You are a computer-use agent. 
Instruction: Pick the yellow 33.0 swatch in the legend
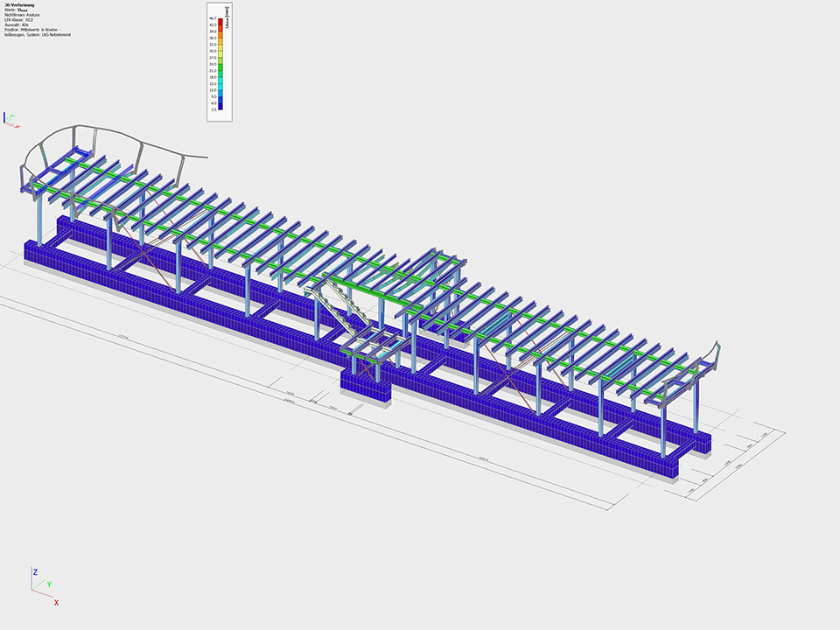(x=220, y=46)
